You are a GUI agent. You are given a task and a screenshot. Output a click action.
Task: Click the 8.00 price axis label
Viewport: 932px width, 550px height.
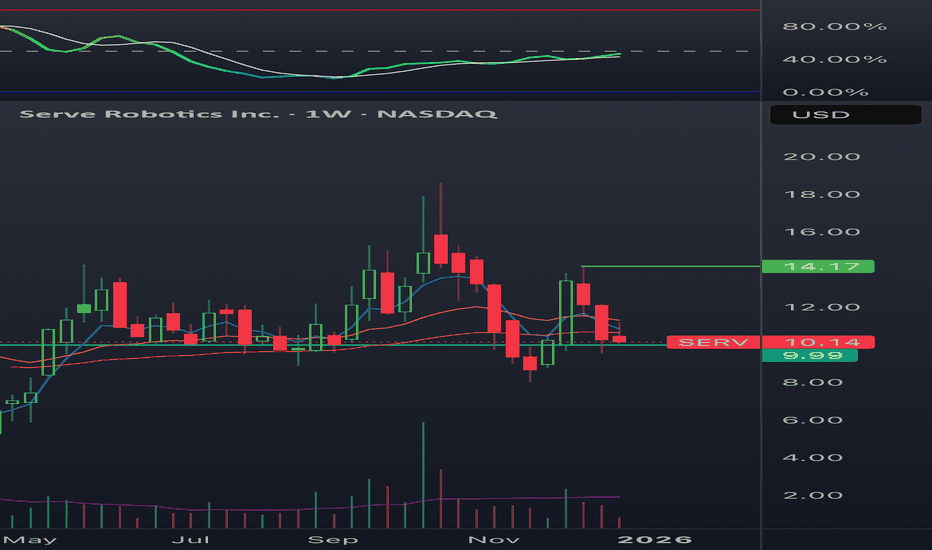pyautogui.click(x=813, y=382)
